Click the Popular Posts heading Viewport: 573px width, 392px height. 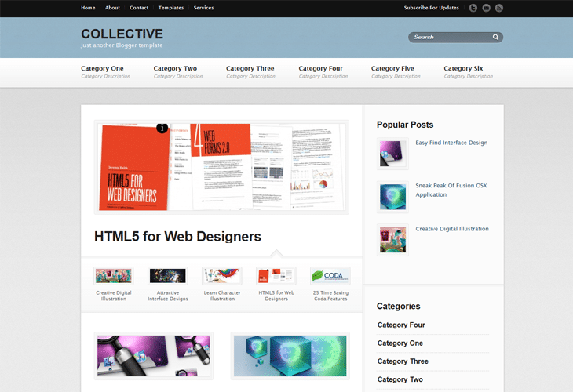click(x=405, y=125)
